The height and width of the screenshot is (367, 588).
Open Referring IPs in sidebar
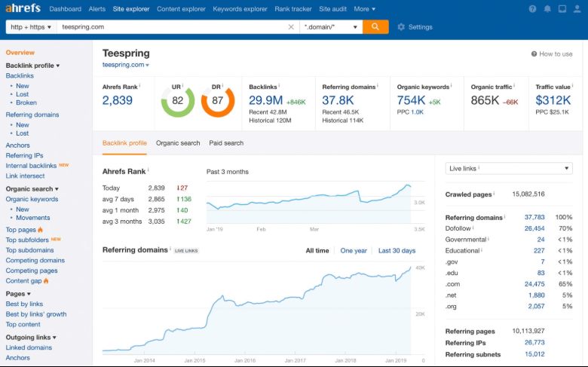[x=24, y=155]
